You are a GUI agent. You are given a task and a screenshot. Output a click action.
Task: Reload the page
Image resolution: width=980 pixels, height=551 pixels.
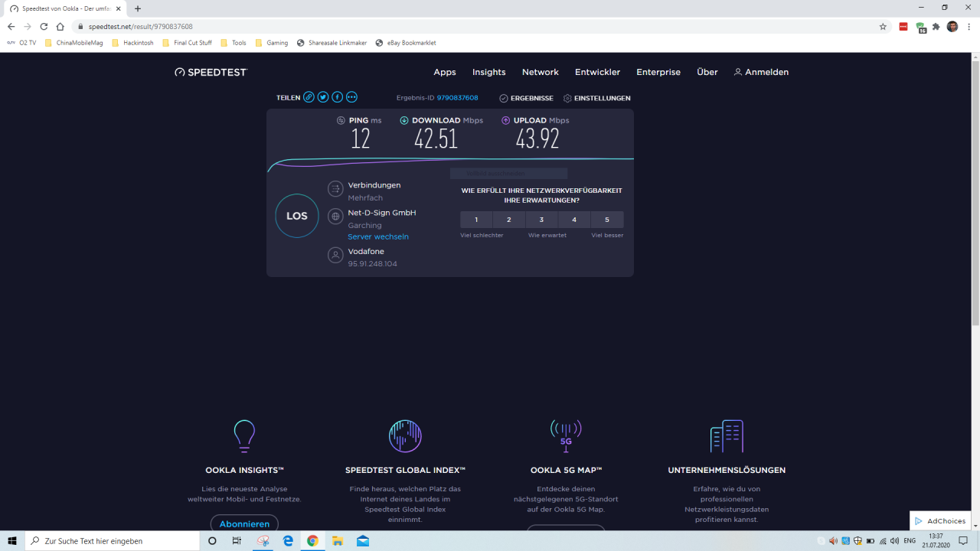tap(44, 26)
